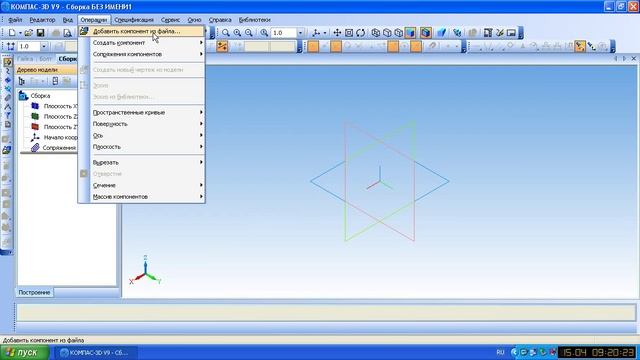Open print preview from the top toolbar
The height and width of the screenshot is (360, 640).
(x=67, y=33)
